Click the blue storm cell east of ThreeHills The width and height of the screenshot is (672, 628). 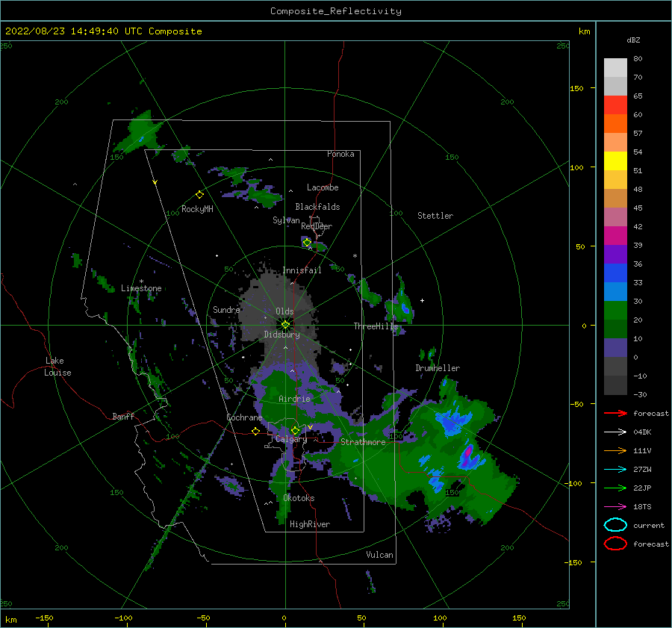pos(405,308)
